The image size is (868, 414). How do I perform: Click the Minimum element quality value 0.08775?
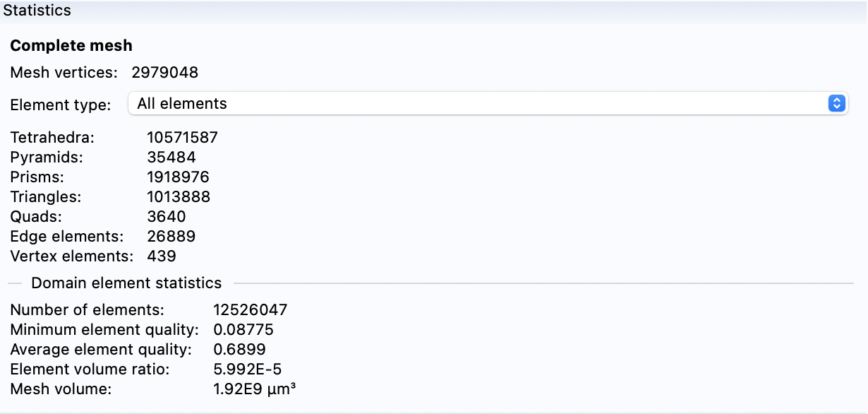pos(243,329)
